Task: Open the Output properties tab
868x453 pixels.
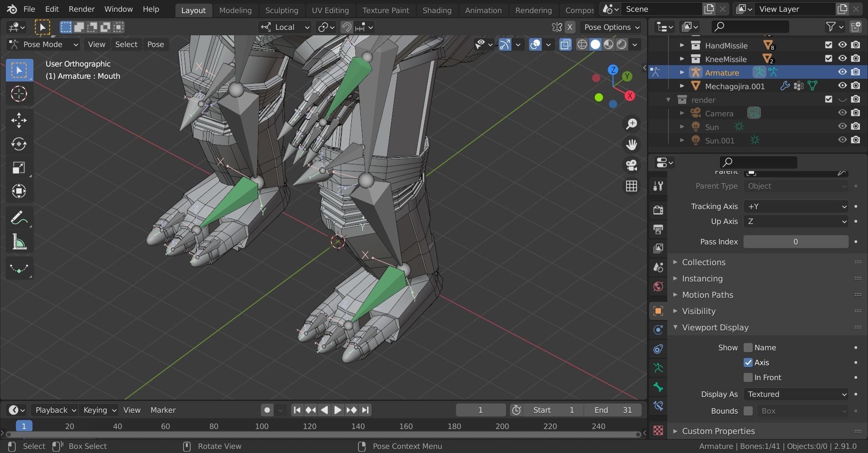Action: (x=658, y=229)
